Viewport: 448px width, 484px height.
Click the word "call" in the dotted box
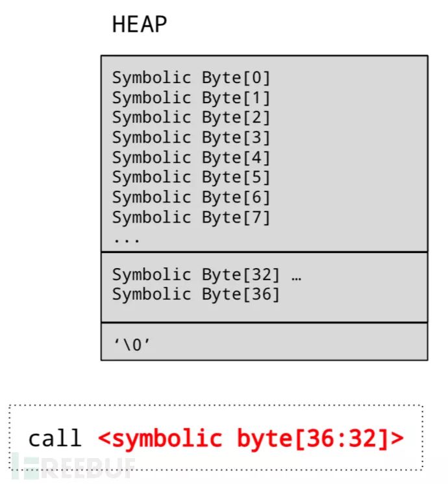point(55,439)
